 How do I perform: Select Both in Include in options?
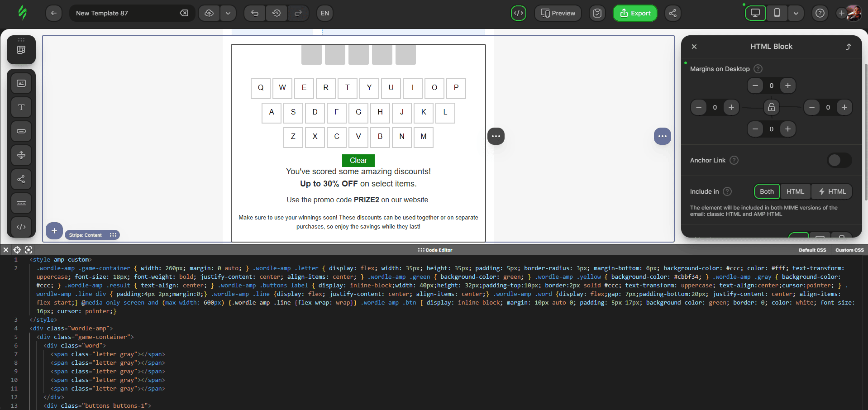click(767, 191)
